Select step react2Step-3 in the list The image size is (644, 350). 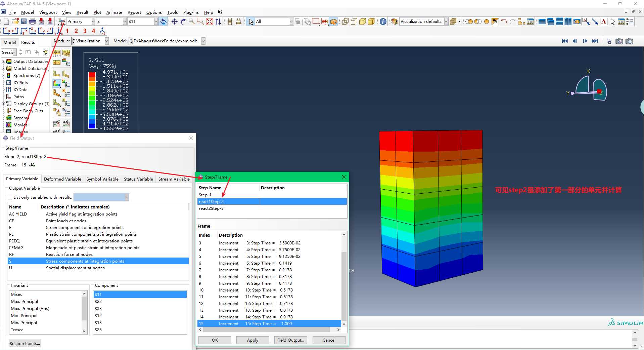[x=211, y=208]
